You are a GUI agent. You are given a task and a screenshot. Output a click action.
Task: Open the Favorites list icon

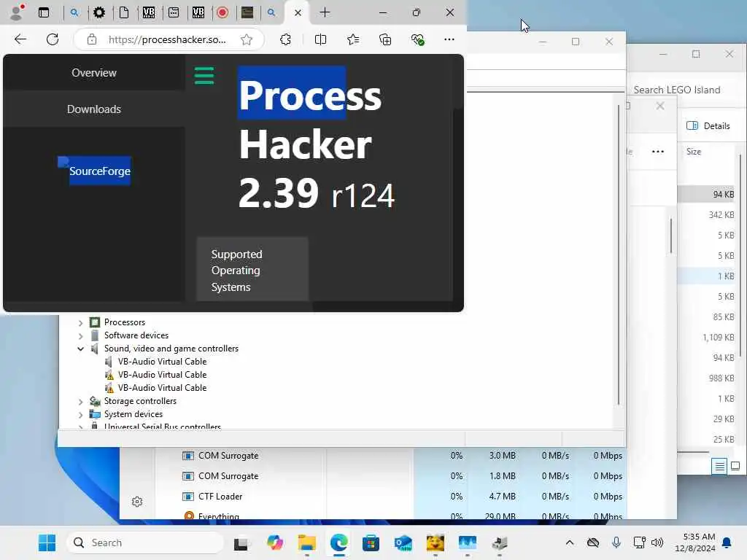(x=353, y=39)
